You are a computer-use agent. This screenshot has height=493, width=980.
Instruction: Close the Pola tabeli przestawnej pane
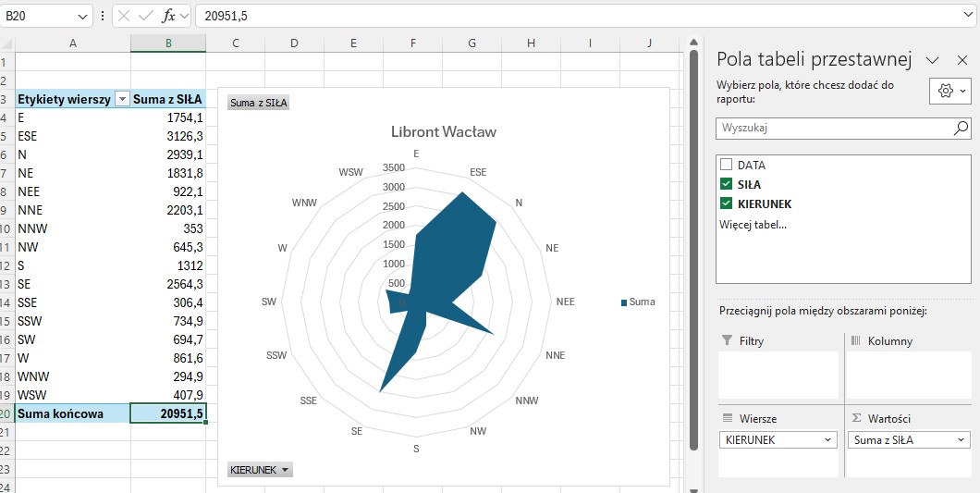click(x=962, y=60)
